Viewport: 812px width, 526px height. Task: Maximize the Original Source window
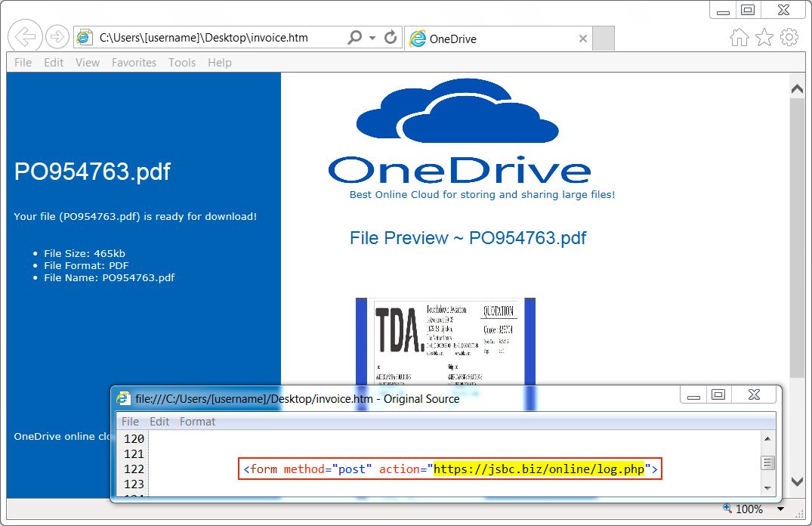(x=718, y=395)
